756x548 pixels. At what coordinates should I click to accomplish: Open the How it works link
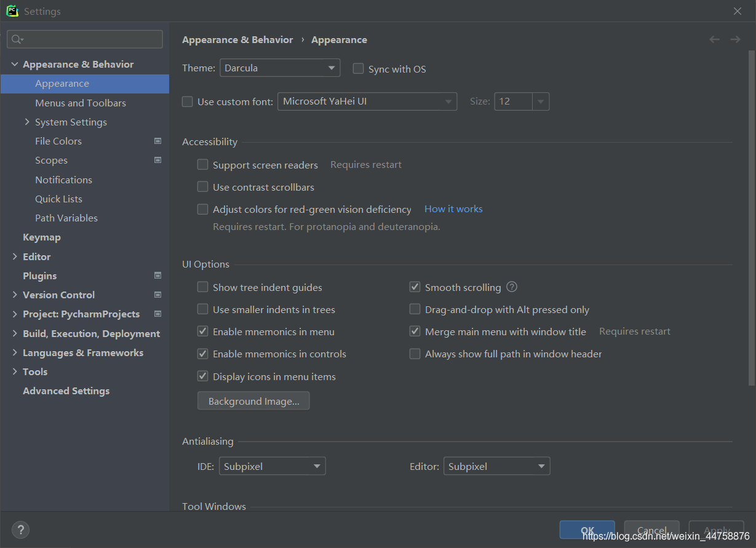coord(453,209)
